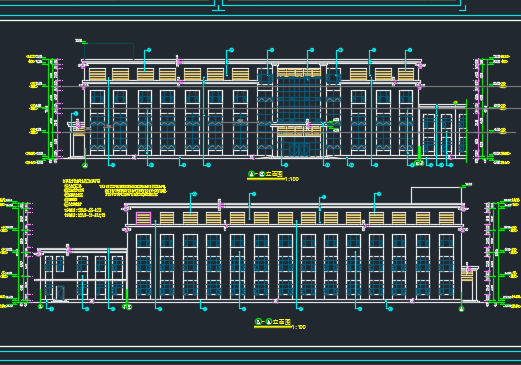Click the small door on lower elevation's annex

coord(60,293)
